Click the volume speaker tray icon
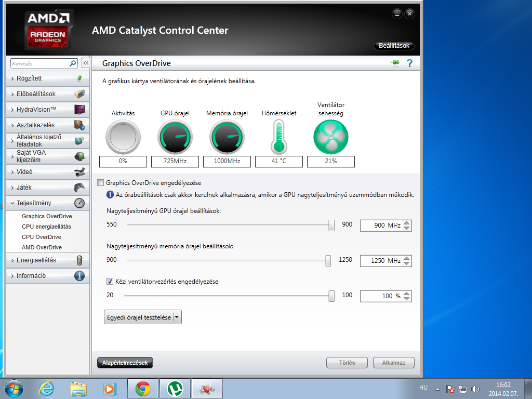Viewport: 532px width, 399px height. pyautogui.click(x=475, y=389)
